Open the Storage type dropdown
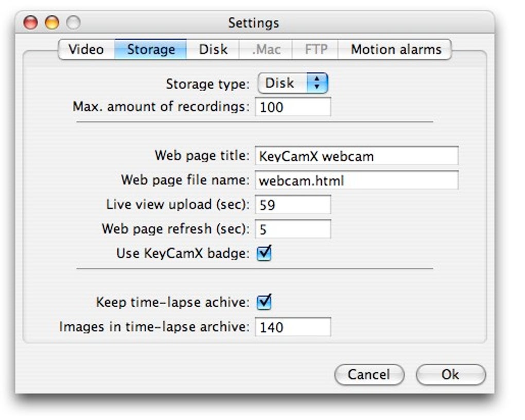 click(293, 83)
